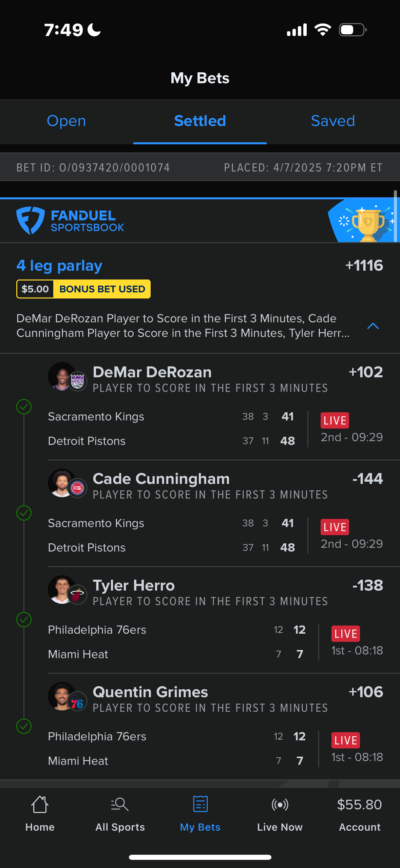Switch to the Saved bets tab
Image resolution: width=400 pixels, height=868 pixels.
click(333, 121)
